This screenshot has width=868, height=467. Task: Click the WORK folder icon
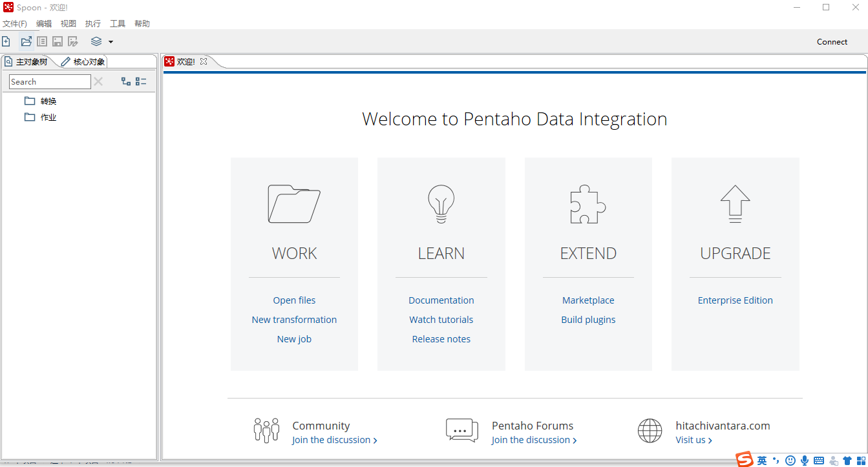point(294,204)
